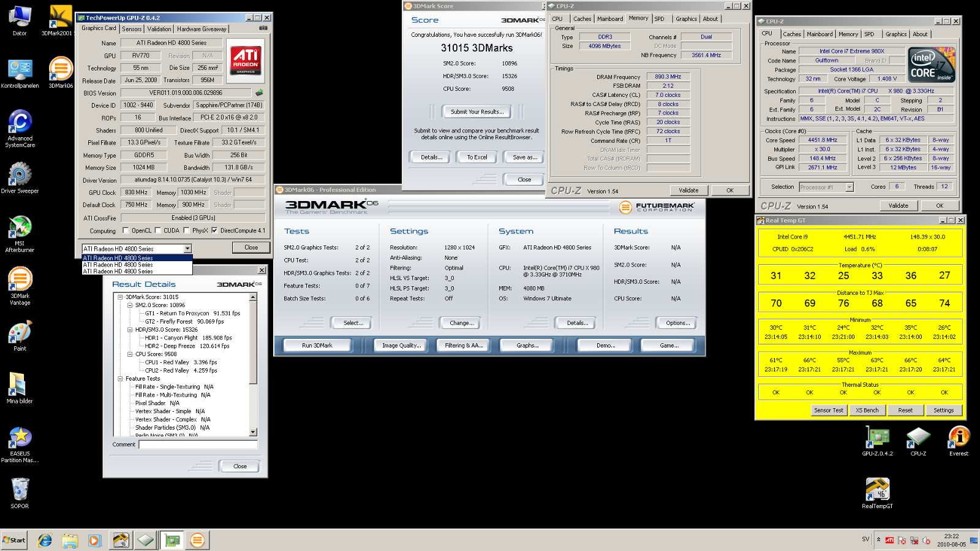Click the GPU-Z screenshot camera icon
The height and width of the screenshot is (551, 980).
pyautogui.click(x=263, y=28)
